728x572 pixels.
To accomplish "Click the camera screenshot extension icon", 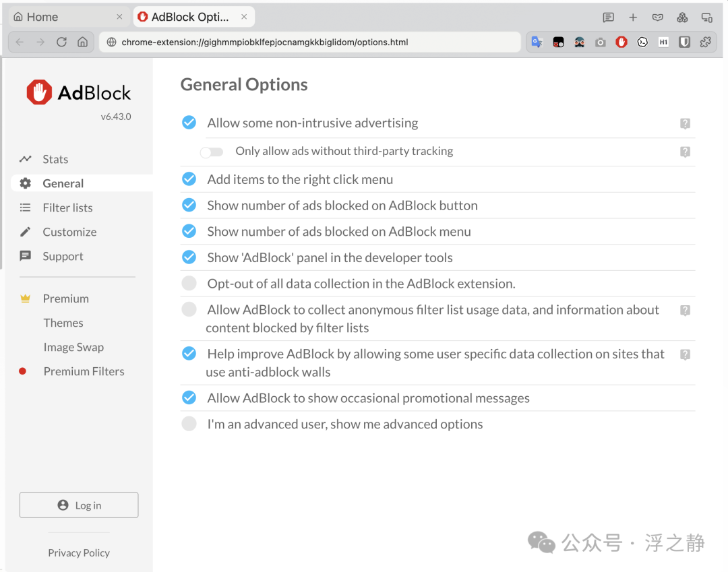I will click(x=601, y=42).
